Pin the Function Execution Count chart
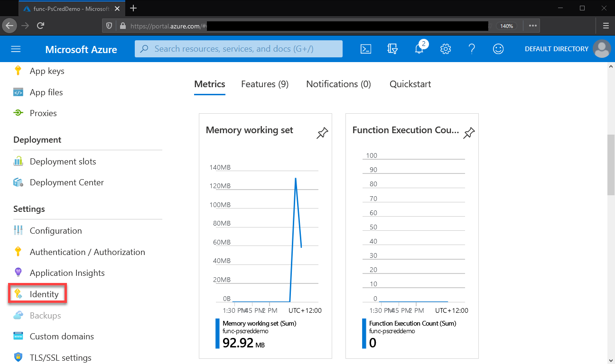The height and width of the screenshot is (364, 615). tap(469, 133)
